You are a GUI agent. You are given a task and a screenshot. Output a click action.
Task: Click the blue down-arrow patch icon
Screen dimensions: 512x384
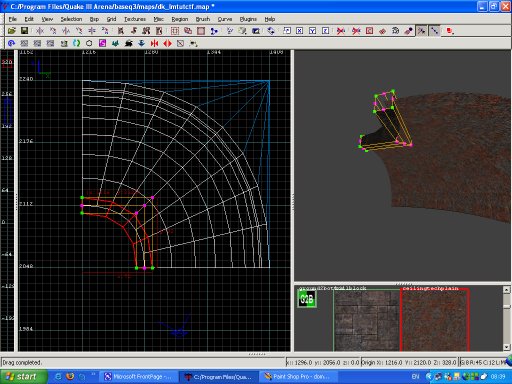pyautogui.click(x=142, y=43)
